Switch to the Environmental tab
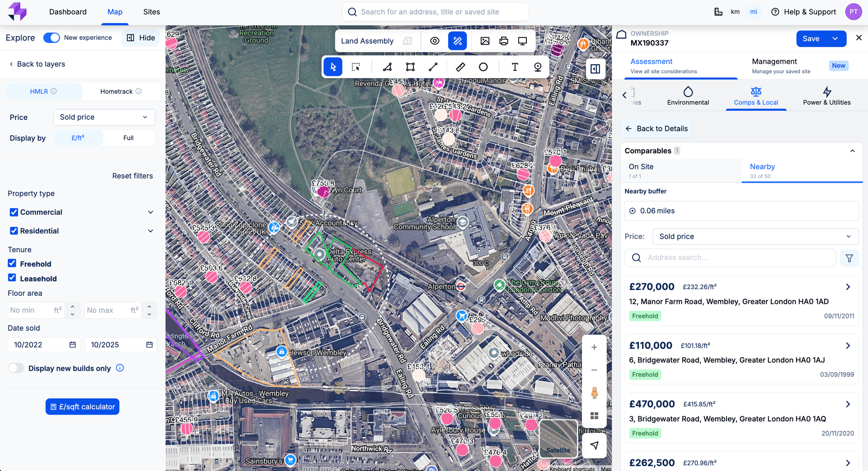Screen dimensions: 868x471 [688, 96]
